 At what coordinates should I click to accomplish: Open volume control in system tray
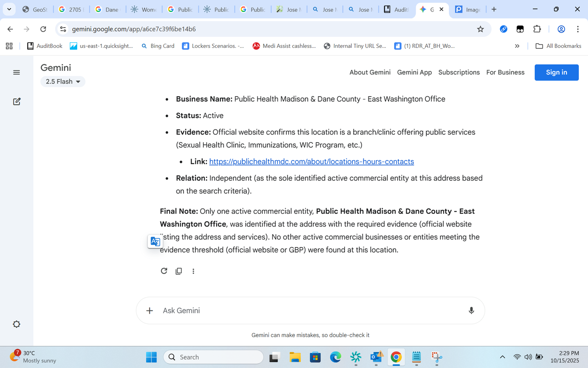point(528,357)
